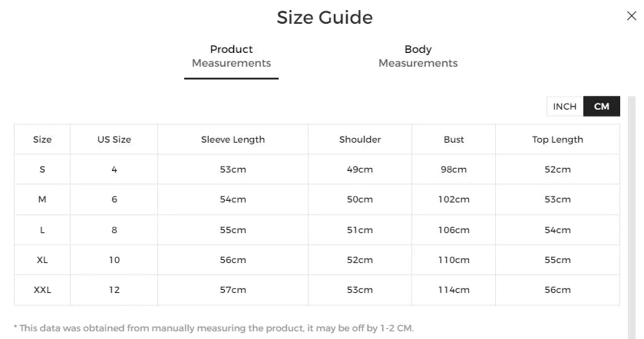Click the Size column header
Screen dimensions: 644x339
(42, 140)
